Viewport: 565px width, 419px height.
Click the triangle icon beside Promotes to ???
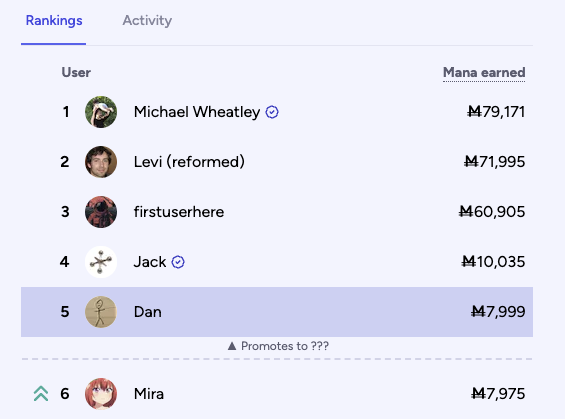[232, 346]
